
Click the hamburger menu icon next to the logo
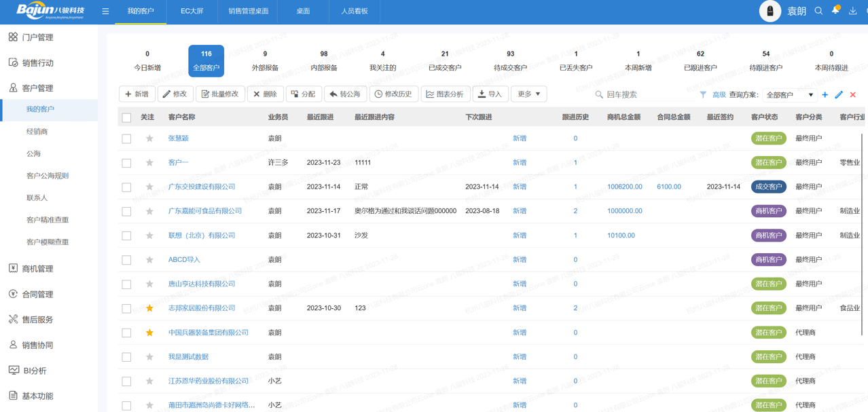click(x=105, y=11)
